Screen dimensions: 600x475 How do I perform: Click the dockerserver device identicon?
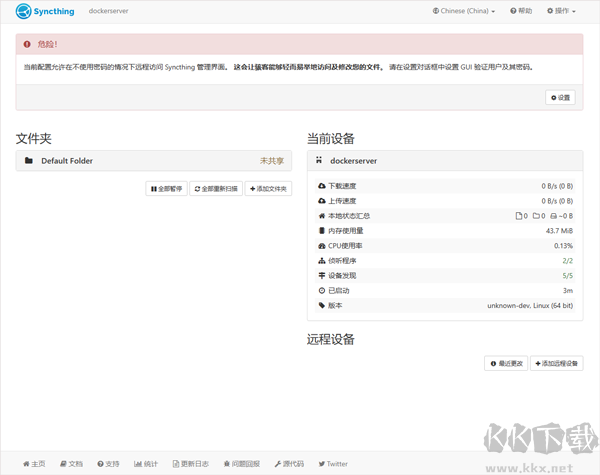tap(319, 160)
